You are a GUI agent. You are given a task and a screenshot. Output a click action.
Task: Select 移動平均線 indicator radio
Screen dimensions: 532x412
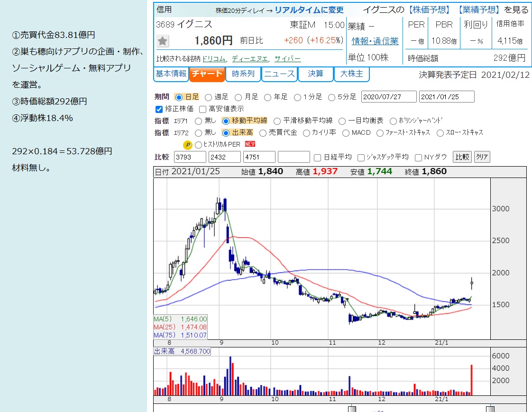(x=226, y=121)
